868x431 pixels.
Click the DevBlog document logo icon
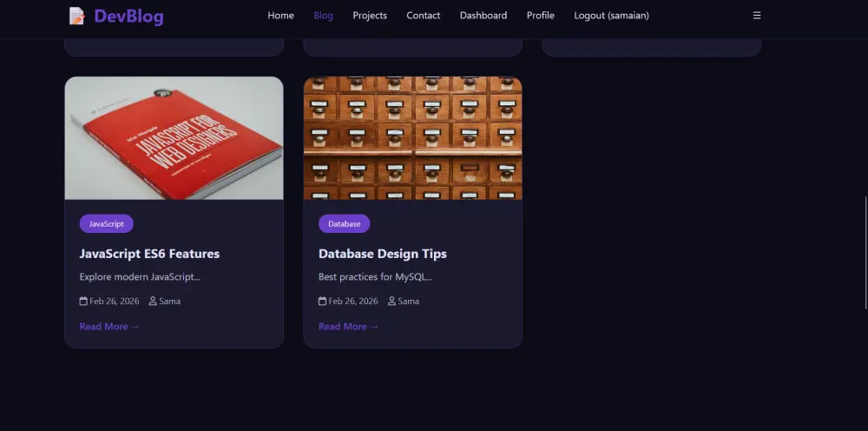77,16
